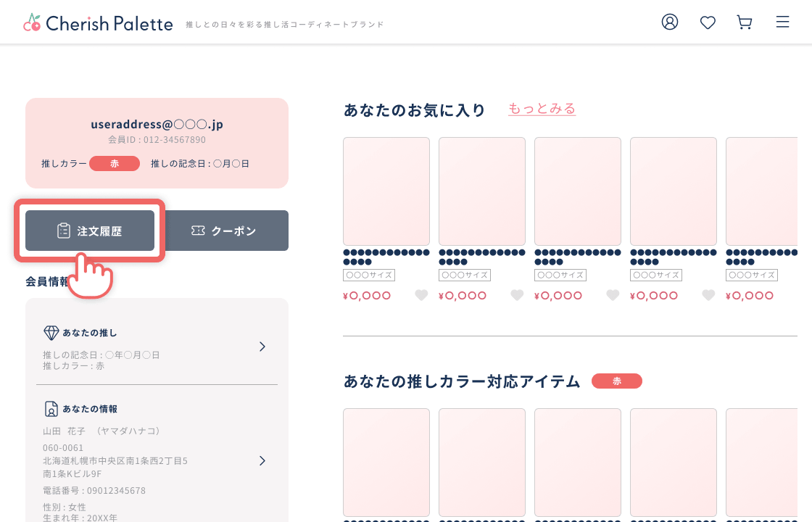Expand the あなたの推し section chevron
The image size is (812, 522).
(262, 347)
